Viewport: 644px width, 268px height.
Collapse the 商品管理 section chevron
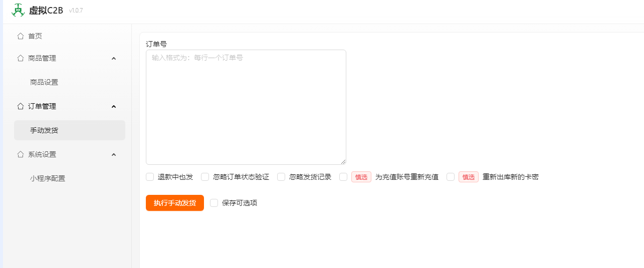tap(114, 58)
